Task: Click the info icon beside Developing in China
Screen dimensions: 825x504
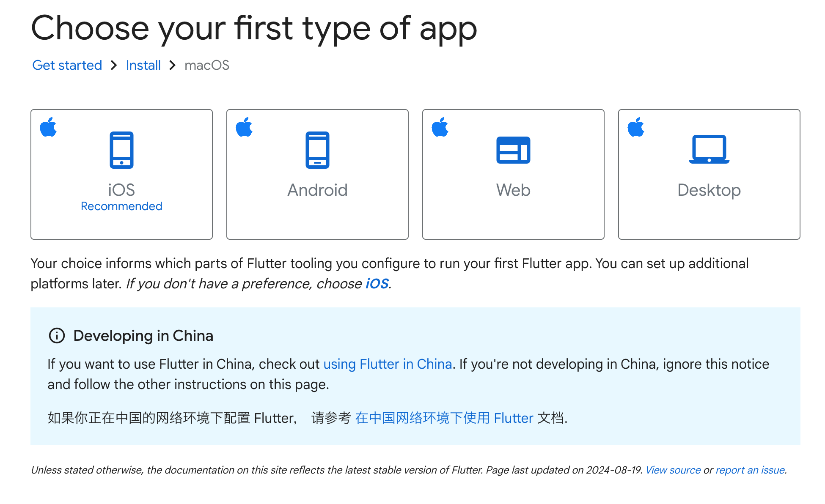Action: [x=57, y=336]
